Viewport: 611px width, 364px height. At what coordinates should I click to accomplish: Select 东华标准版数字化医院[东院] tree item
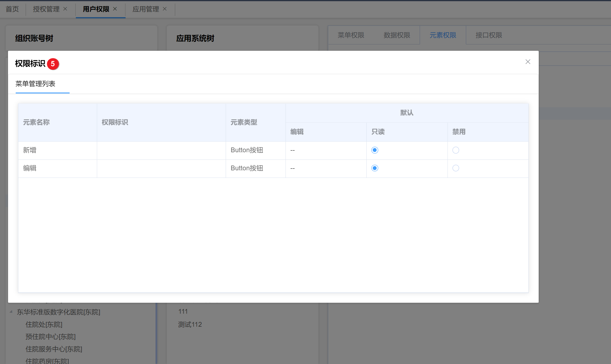pyautogui.click(x=59, y=312)
